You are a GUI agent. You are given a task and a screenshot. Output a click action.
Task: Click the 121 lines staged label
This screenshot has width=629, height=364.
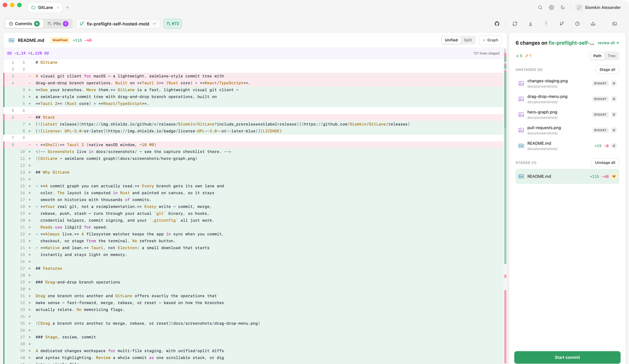click(x=486, y=53)
